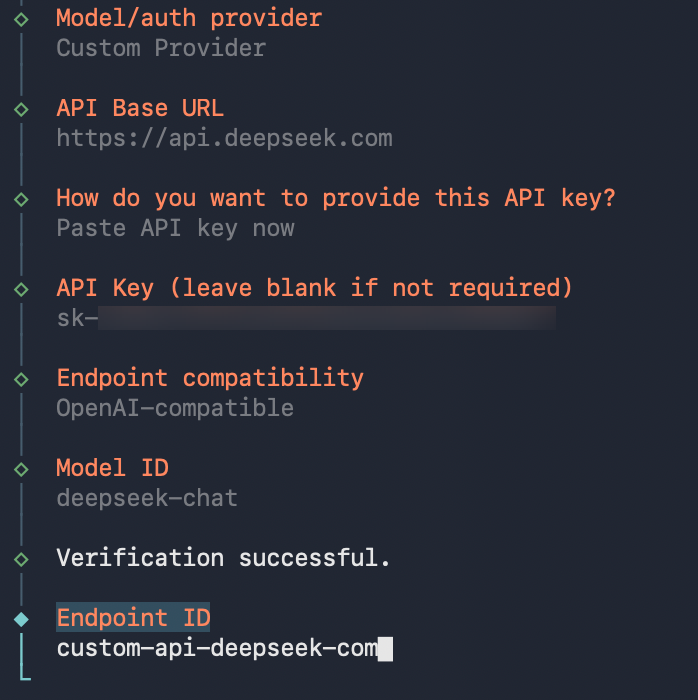This screenshot has height=700, width=698.
Task: Click the https://api.deepseek.com URL
Action: point(224,138)
